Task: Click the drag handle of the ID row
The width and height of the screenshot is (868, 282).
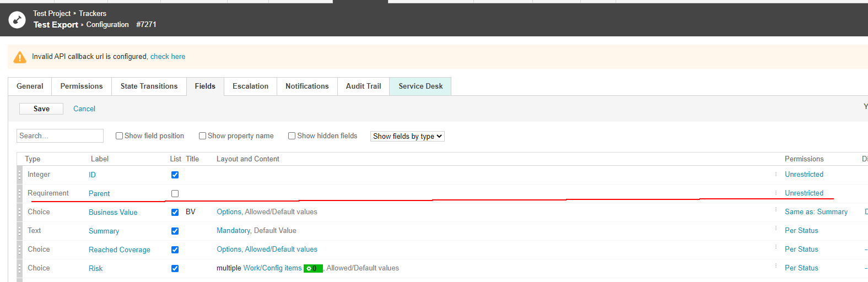Action: pos(20,175)
